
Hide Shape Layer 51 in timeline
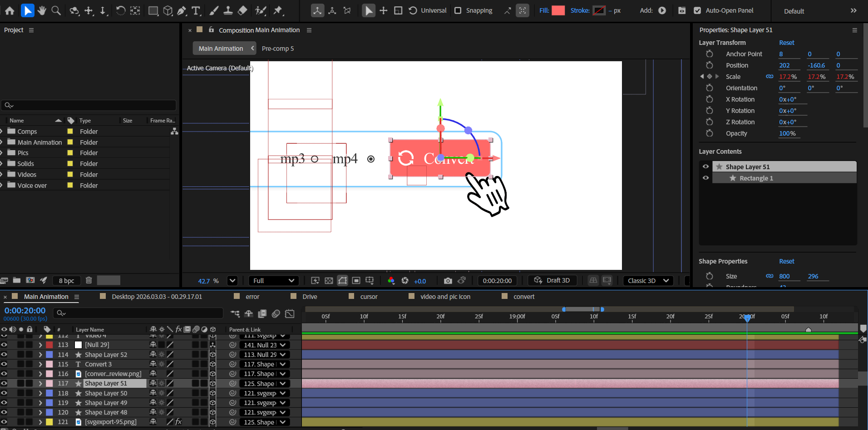pos(4,383)
